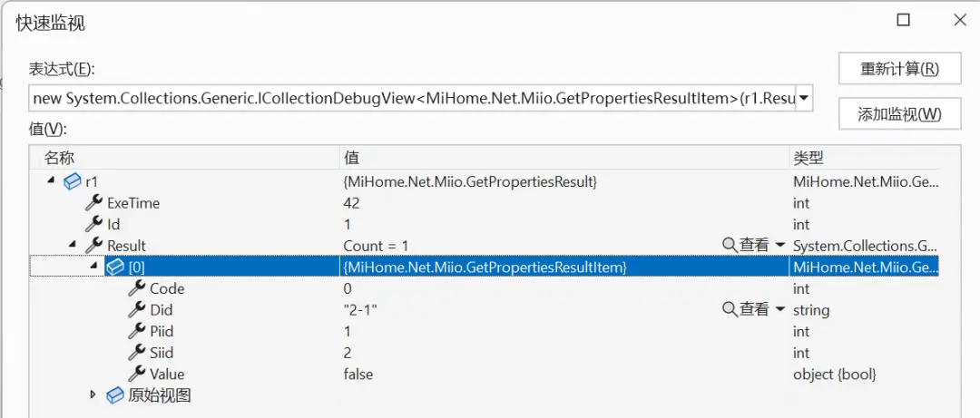980x418 pixels.
Task: Select the Siid row in the tree
Action: coord(162,353)
